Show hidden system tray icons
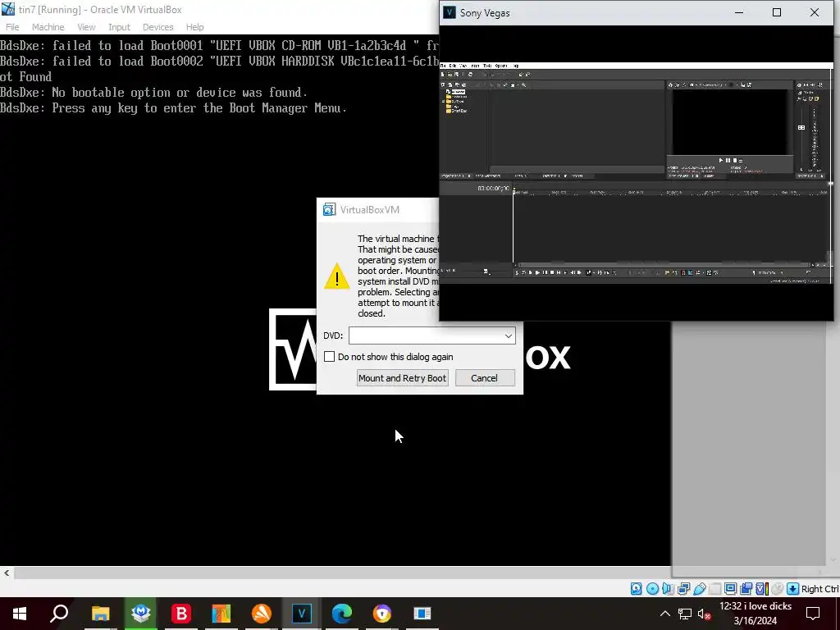 (664, 614)
